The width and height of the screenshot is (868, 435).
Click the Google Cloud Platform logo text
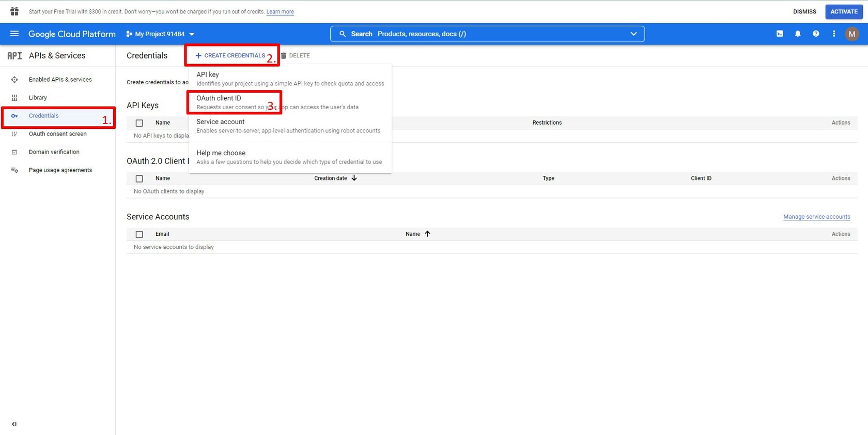coord(72,34)
